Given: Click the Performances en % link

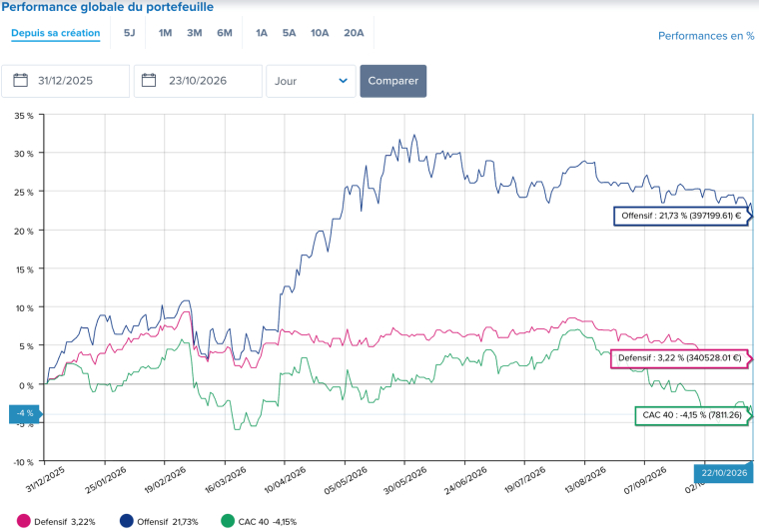Looking at the screenshot, I should (x=706, y=36).
